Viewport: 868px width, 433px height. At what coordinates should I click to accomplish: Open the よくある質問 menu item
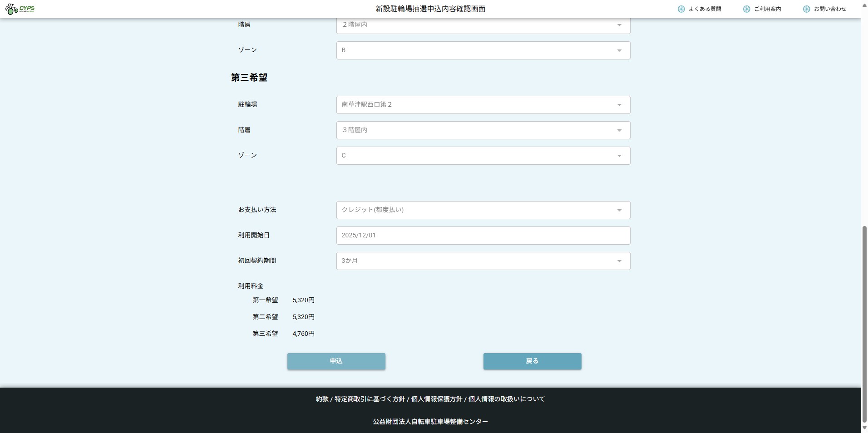705,9
